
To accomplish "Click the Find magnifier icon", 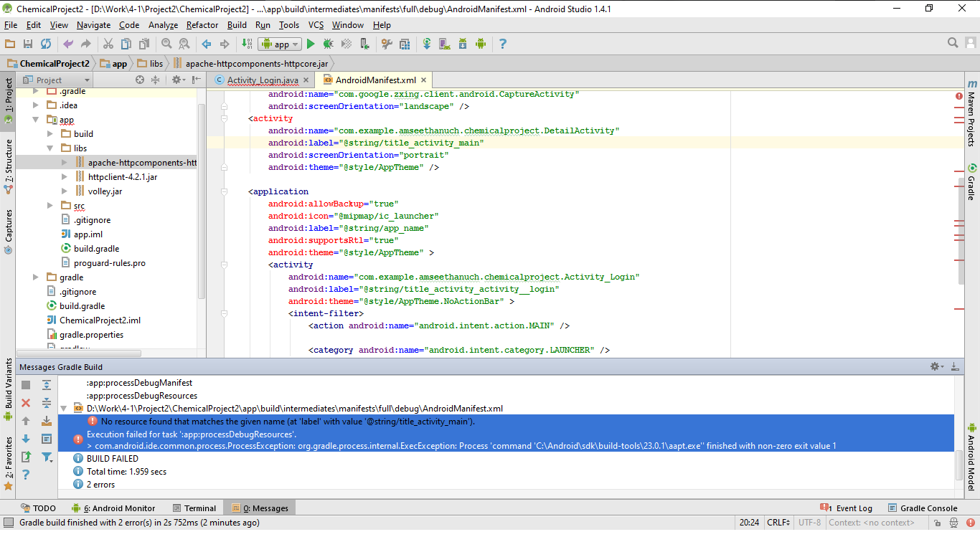I will [x=166, y=44].
